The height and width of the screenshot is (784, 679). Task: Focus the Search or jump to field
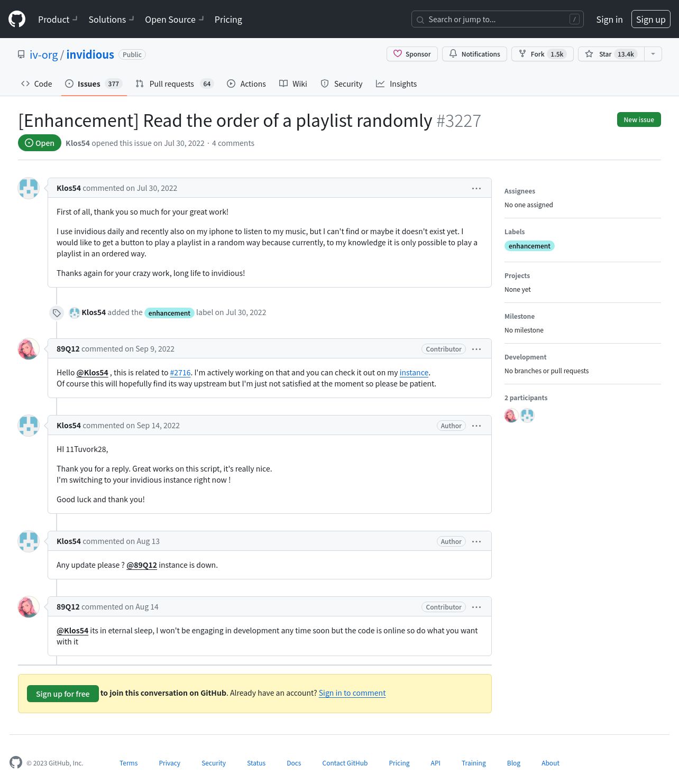point(497,19)
